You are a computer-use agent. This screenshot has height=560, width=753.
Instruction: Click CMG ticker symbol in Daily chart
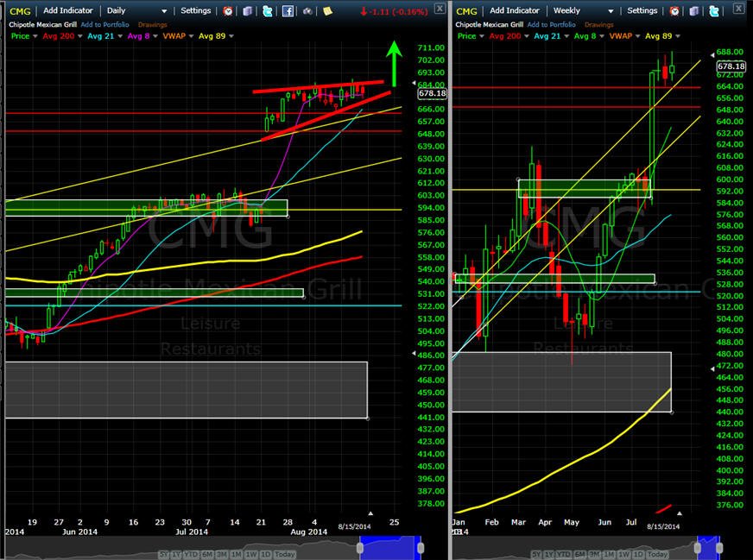[20, 11]
